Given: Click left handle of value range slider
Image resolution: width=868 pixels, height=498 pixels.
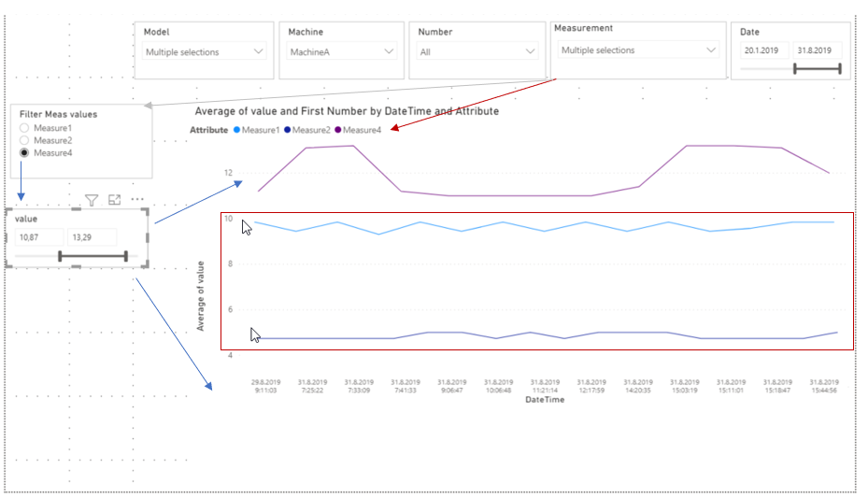Looking at the screenshot, I should click(x=60, y=256).
